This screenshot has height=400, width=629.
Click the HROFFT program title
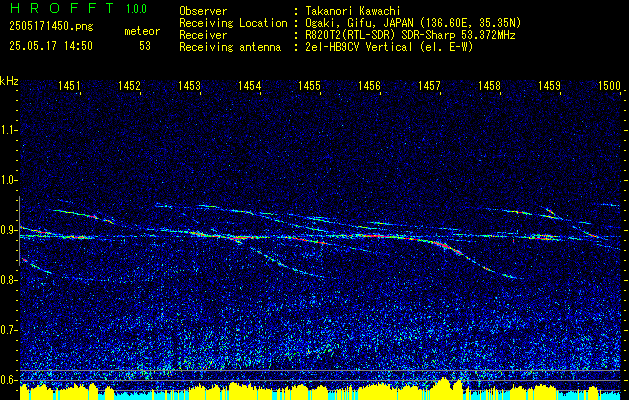[x=62, y=8]
